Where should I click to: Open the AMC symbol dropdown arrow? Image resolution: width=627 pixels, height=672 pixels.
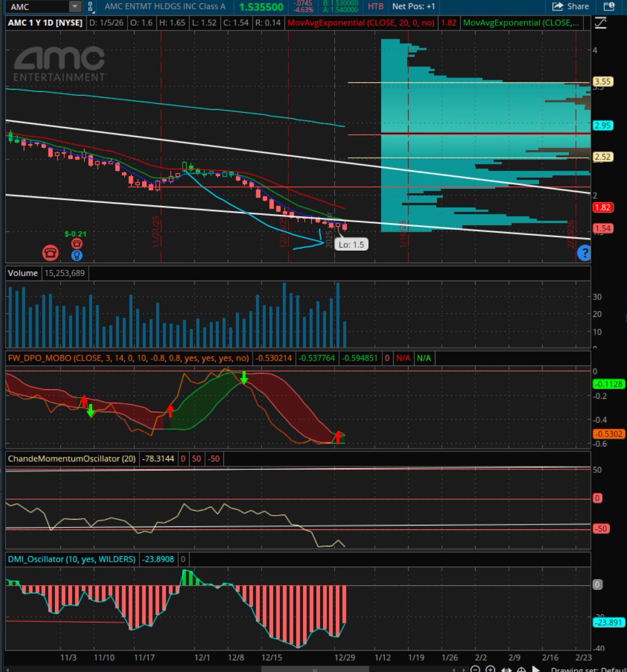pyautogui.click(x=75, y=7)
